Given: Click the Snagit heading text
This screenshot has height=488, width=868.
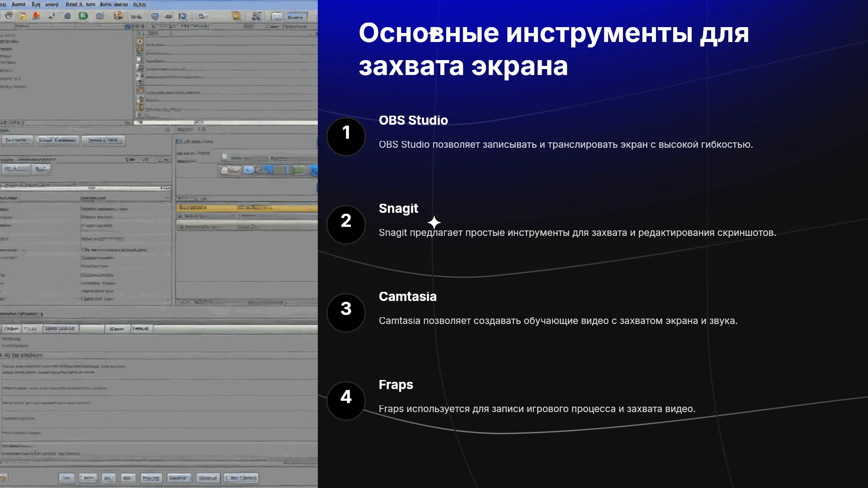Looking at the screenshot, I should 398,208.
